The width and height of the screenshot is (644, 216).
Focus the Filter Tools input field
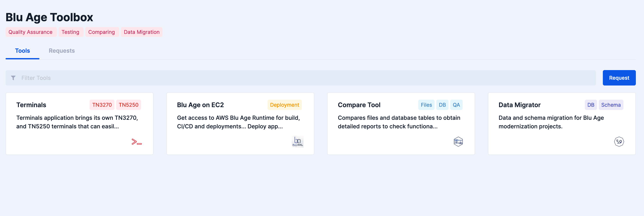pos(301,78)
